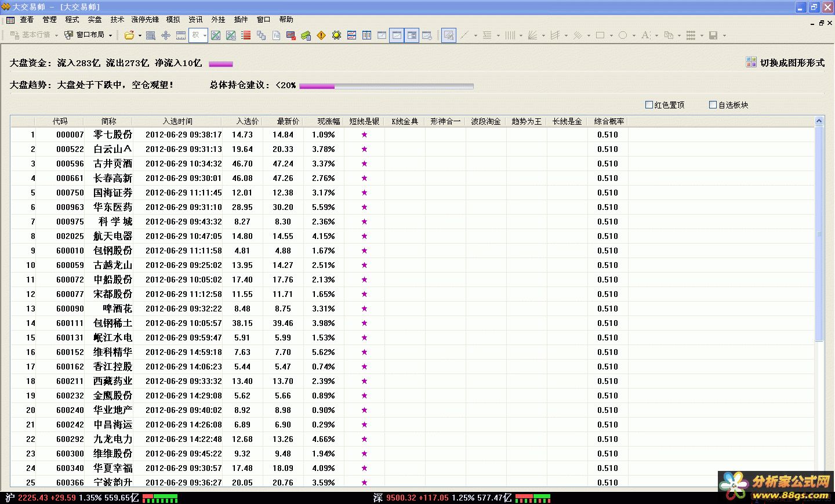Click the blue column table icon

tap(366, 35)
